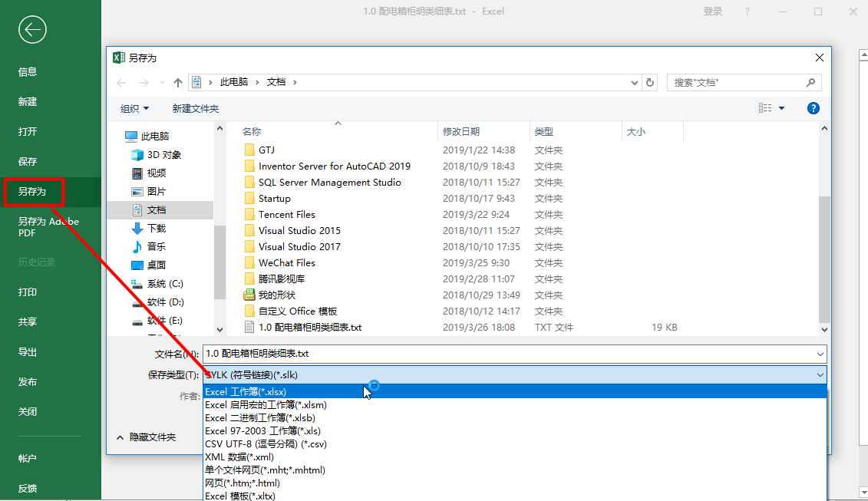Refresh the Documents folder listing

pyautogui.click(x=650, y=83)
